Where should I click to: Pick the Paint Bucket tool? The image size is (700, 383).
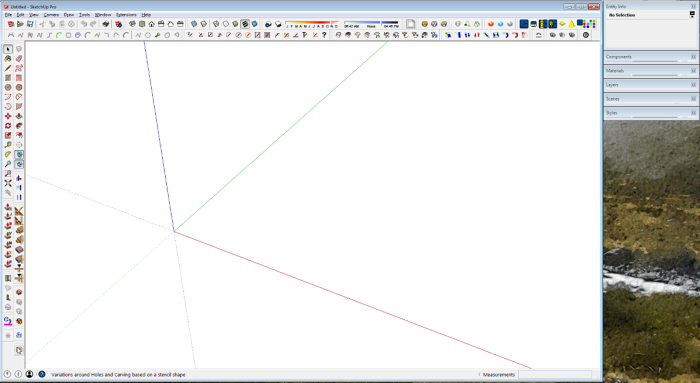coord(8,59)
